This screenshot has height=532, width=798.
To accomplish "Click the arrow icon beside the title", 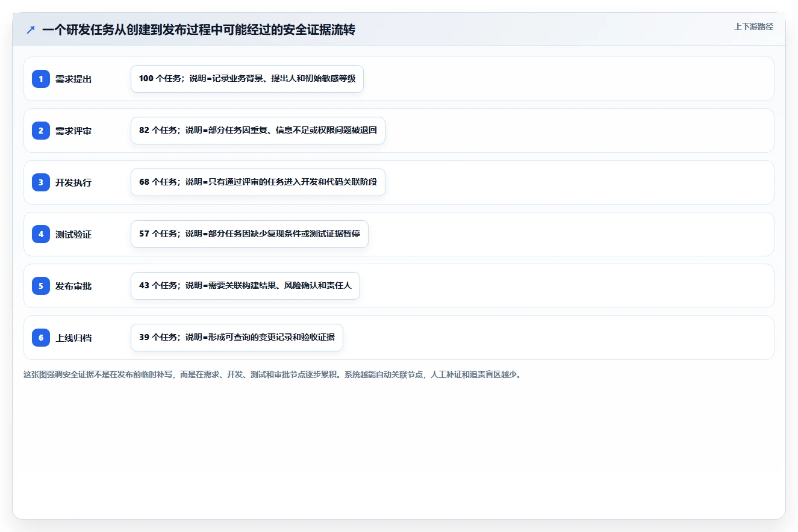I will tap(31, 29).
